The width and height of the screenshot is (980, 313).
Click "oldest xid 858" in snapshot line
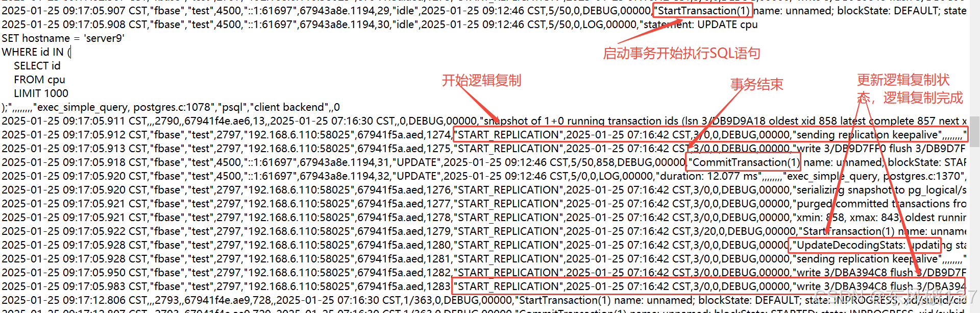pyautogui.click(x=802, y=121)
